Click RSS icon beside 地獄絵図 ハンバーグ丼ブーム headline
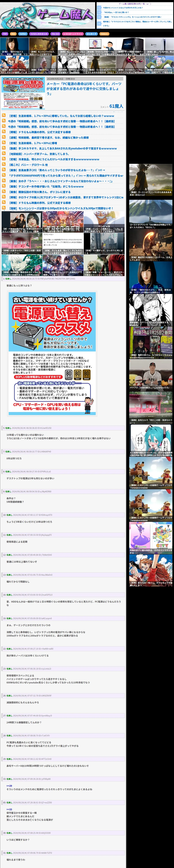Screen dimensions: 174x868 coord(4,154)
